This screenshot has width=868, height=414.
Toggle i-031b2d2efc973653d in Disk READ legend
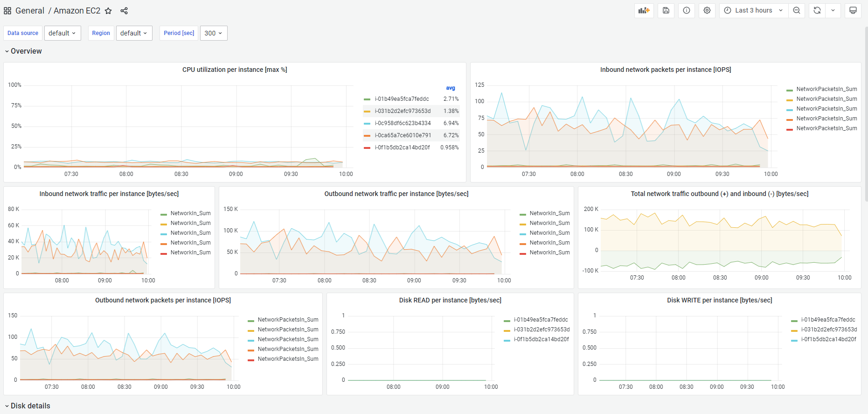542,330
